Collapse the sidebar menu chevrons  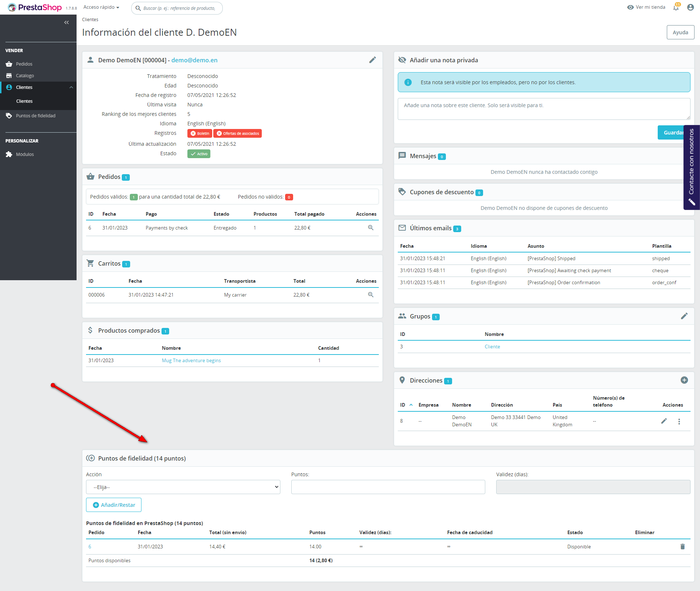pyautogui.click(x=66, y=23)
